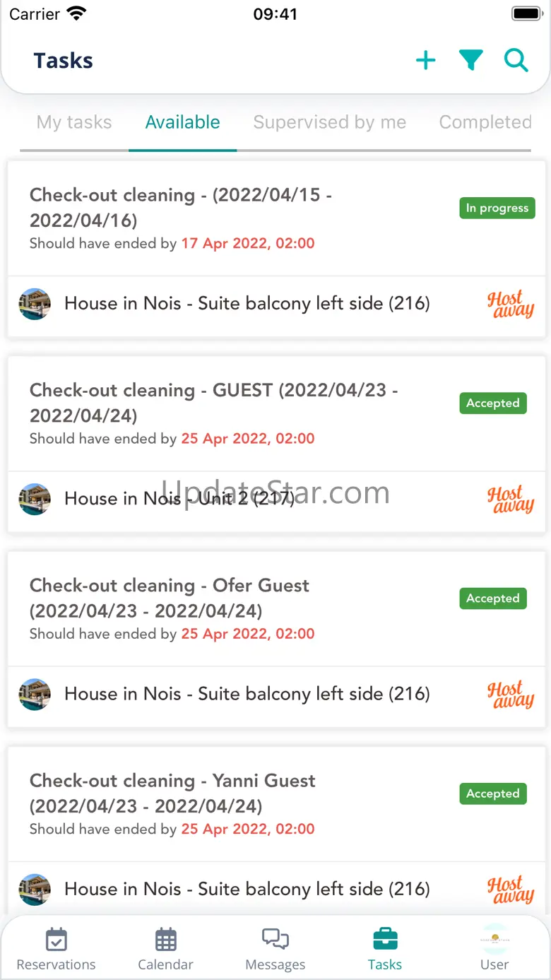This screenshot has height=980, width=551.
Task: Open Check-out cleaning Yanni Guest task
Action: click(x=172, y=793)
